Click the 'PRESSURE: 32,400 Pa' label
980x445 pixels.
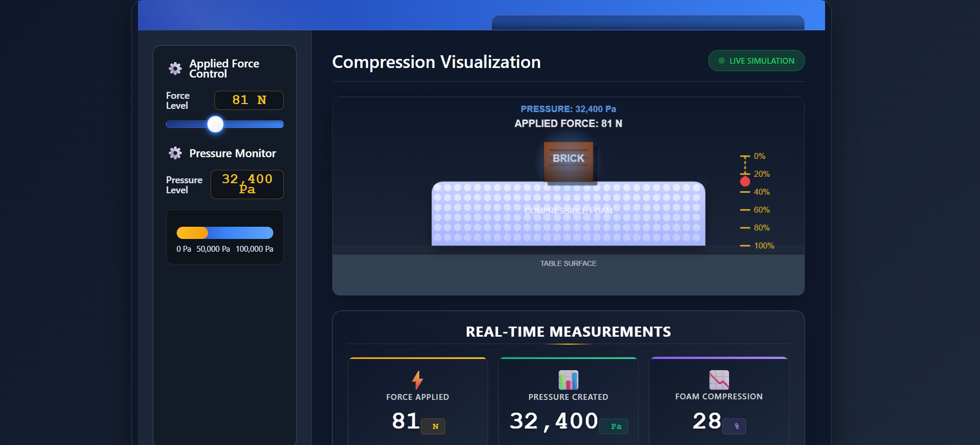click(568, 109)
